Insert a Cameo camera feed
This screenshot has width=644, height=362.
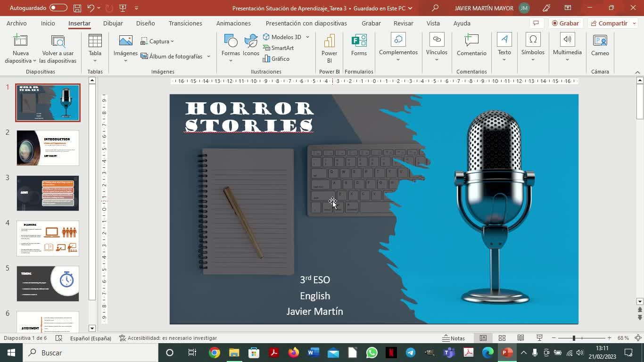pos(600,45)
